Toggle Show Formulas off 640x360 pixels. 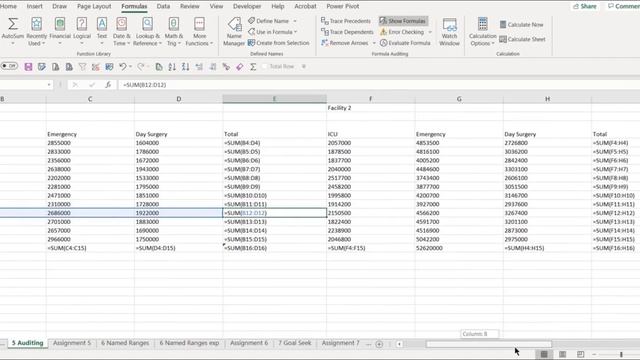pos(403,21)
